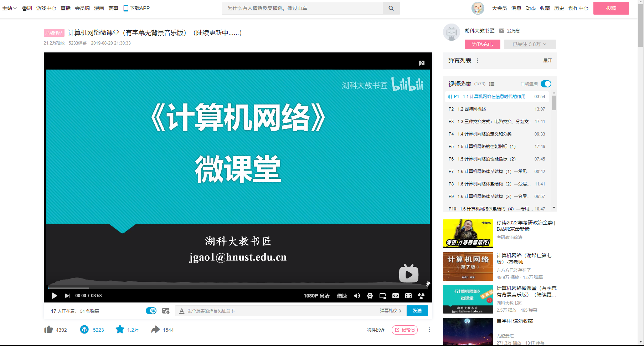Image resolution: width=644 pixels, height=346 pixels.
Task: Like the video with thumbs-up icon
Action: click(x=48, y=330)
